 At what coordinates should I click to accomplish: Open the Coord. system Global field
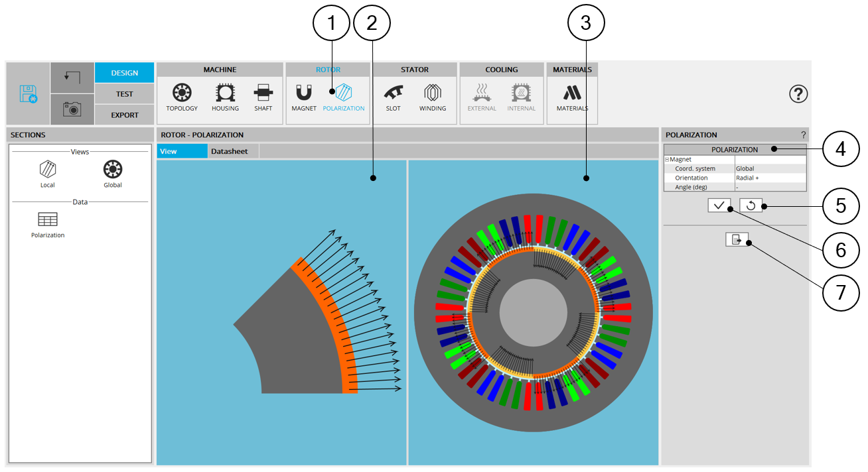(770, 169)
